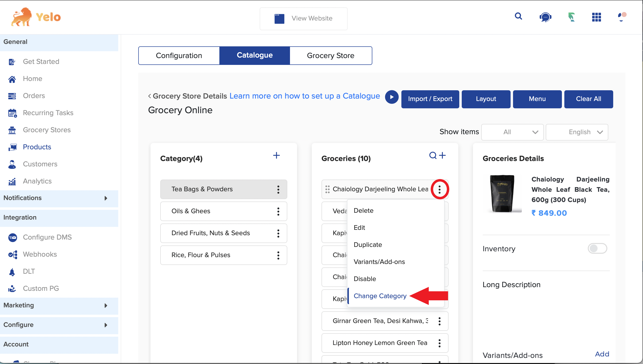Screen dimensions: 643x364
Task: Click the search magnifier icon in header
Action: (518, 17)
